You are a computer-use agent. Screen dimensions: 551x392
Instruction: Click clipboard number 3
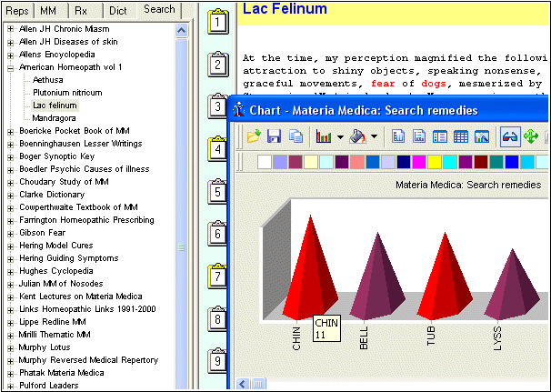[x=218, y=106]
